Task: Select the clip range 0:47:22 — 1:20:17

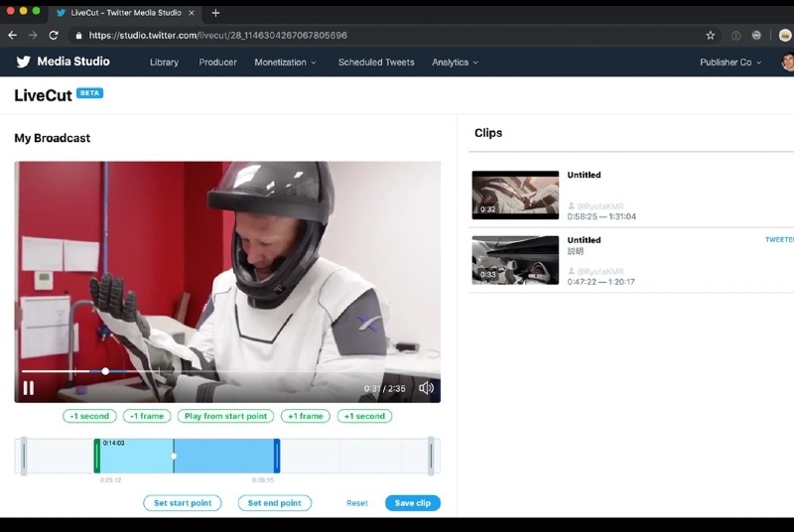Action: click(x=600, y=282)
